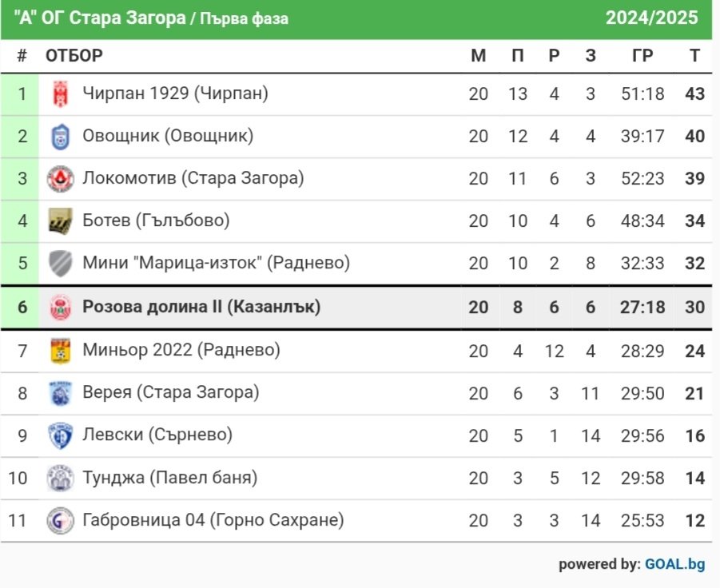The width and height of the screenshot is (720, 588).
Task: Click the Тунджа Павел баня crest
Action: coord(61,479)
